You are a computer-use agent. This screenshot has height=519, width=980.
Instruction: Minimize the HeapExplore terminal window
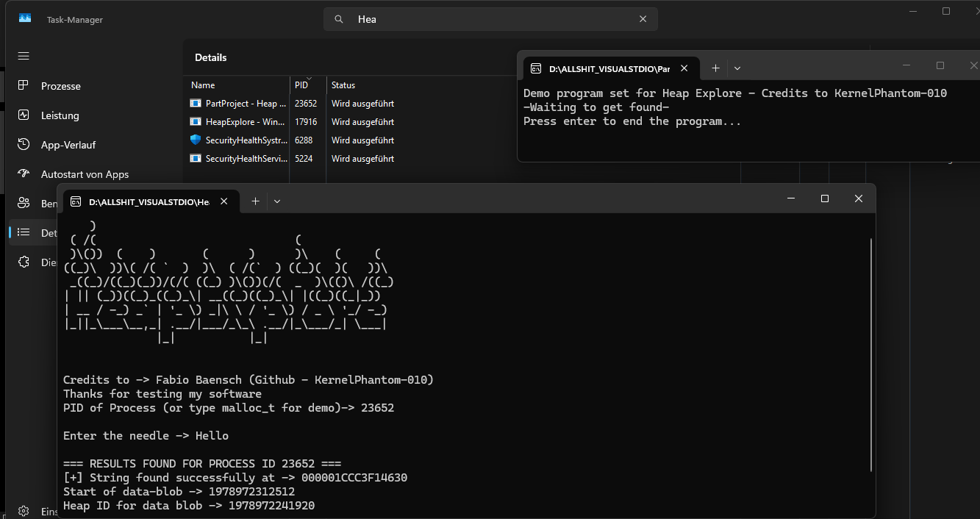click(791, 198)
